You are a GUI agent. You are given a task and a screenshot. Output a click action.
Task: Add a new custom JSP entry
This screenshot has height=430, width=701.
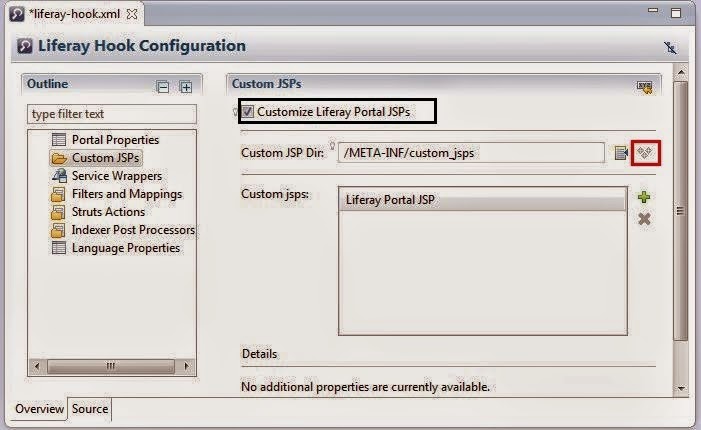tap(644, 197)
